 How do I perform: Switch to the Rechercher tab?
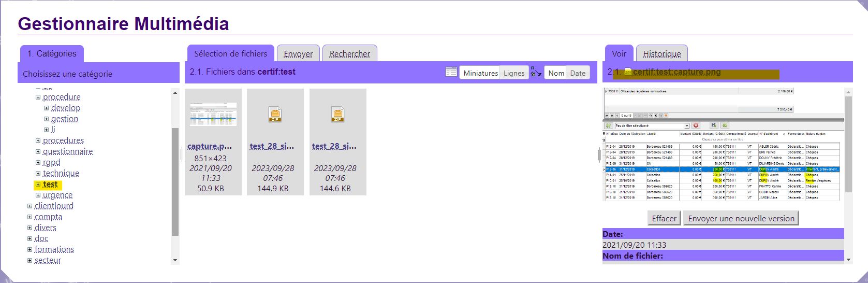pos(349,54)
